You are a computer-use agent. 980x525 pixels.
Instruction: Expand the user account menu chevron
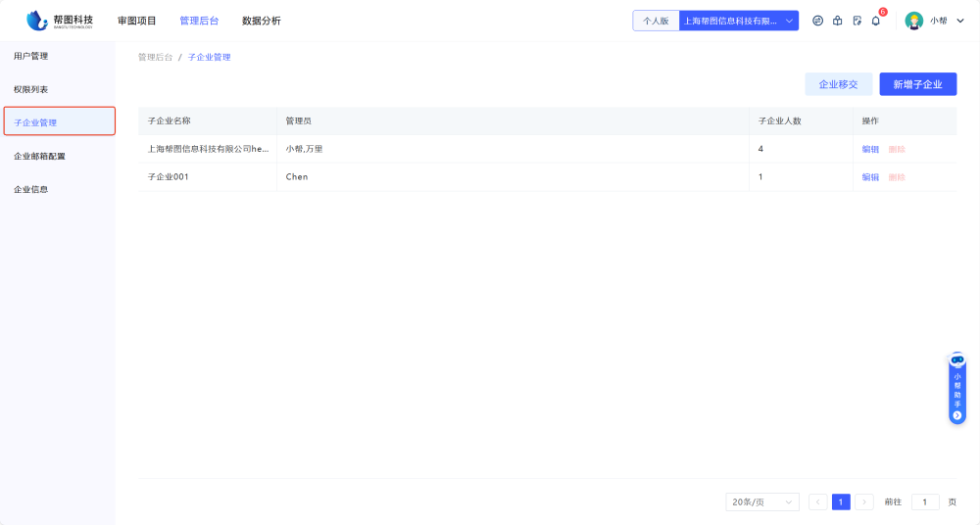tap(960, 21)
